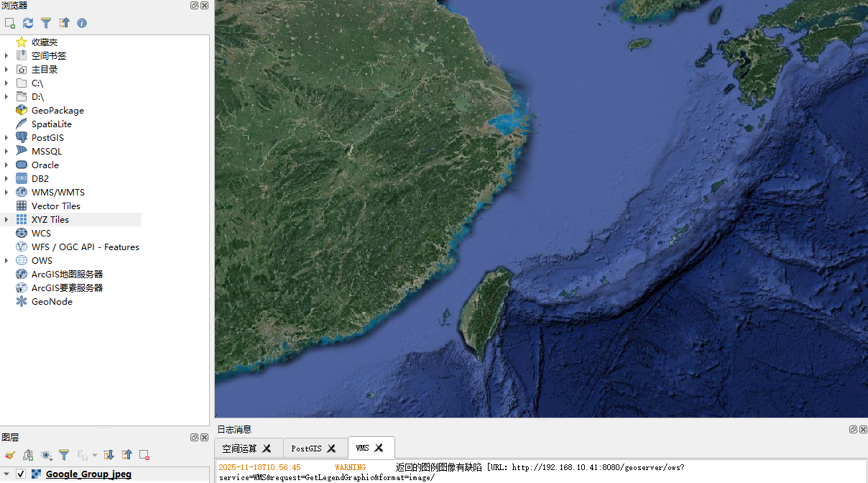Viewport: 868px width, 483px height.
Task: Open the browser filter funnel icon
Action: (46, 23)
